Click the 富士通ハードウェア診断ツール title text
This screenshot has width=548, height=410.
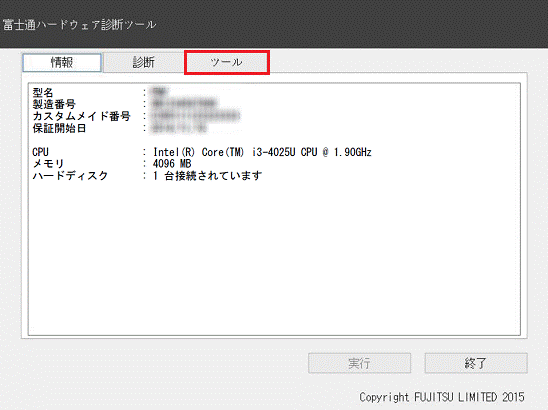79,24
